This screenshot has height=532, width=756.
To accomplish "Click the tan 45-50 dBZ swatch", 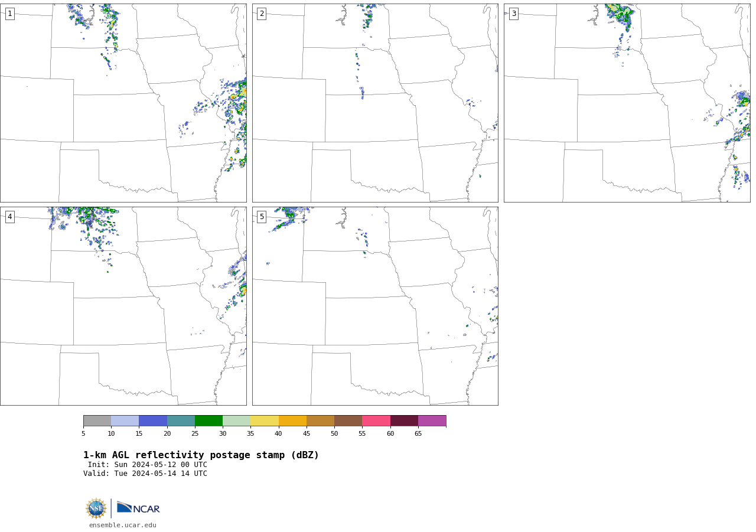I will 320,420.
